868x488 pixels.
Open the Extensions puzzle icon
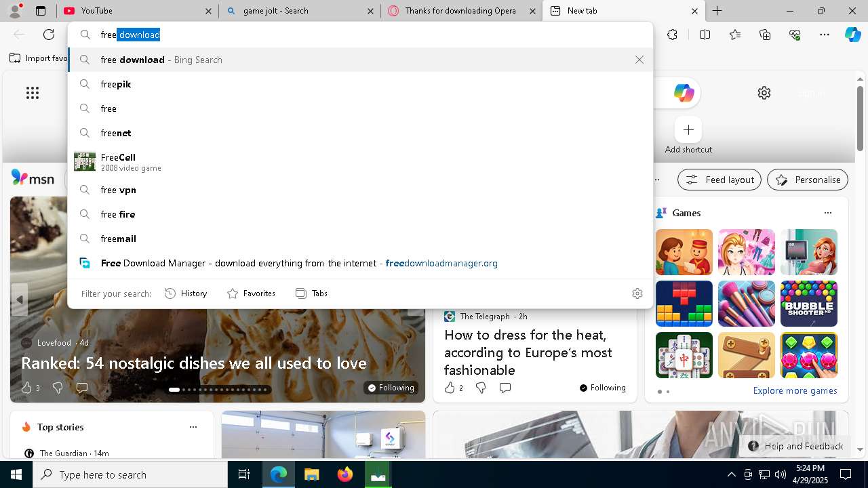(x=672, y=35)
